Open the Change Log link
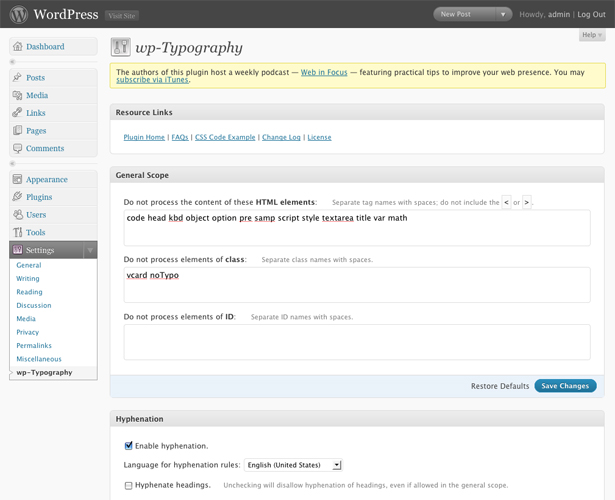 (x=281, y=137)
